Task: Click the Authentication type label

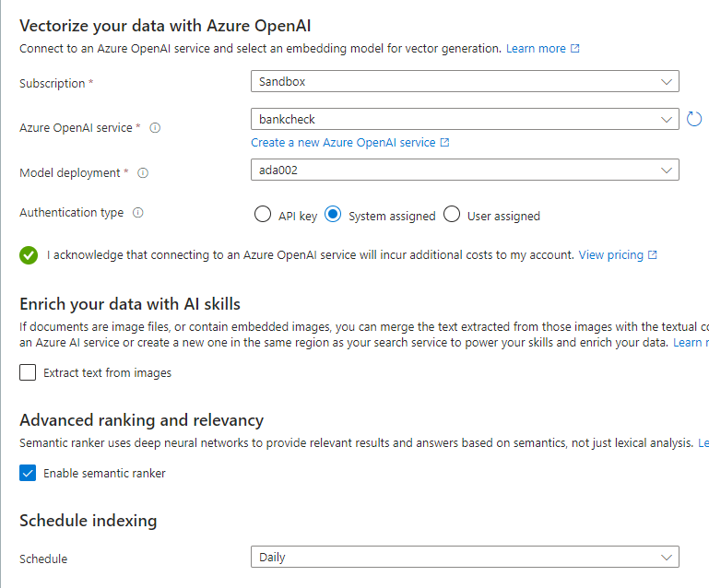Action: point(71,212)
